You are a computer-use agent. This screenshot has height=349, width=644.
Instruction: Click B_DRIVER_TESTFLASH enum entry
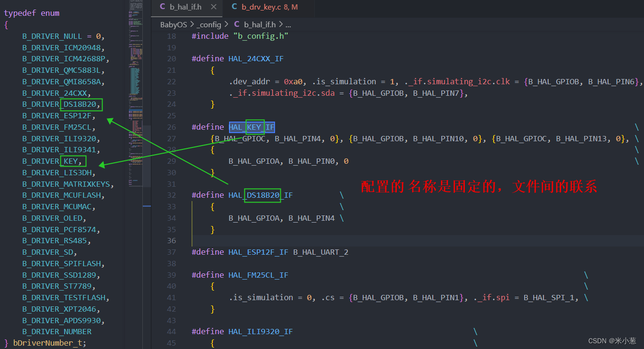coord(65,297)
